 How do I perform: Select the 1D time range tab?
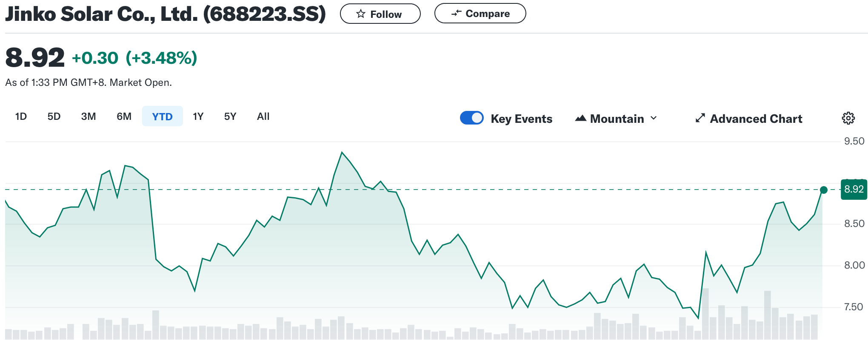point(21,116)
